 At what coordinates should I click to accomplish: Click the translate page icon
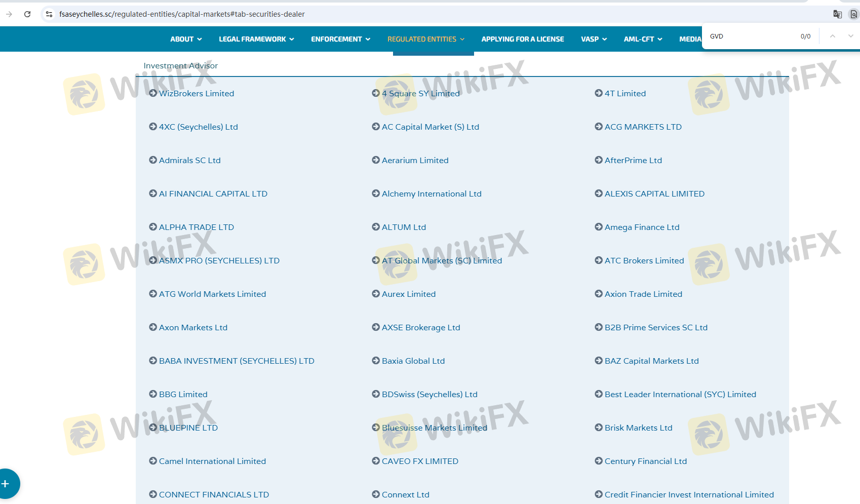[837, 14]
